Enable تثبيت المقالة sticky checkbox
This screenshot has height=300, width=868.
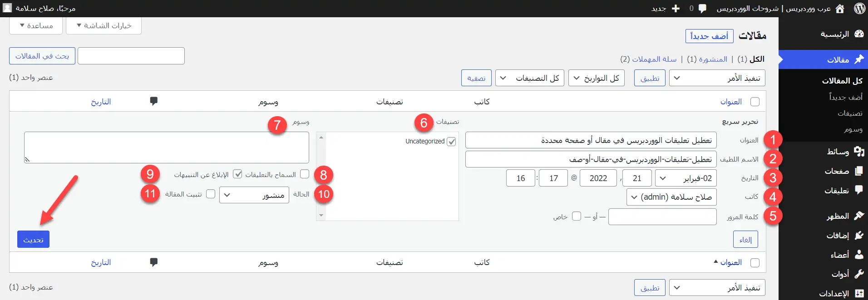[211, 194]
